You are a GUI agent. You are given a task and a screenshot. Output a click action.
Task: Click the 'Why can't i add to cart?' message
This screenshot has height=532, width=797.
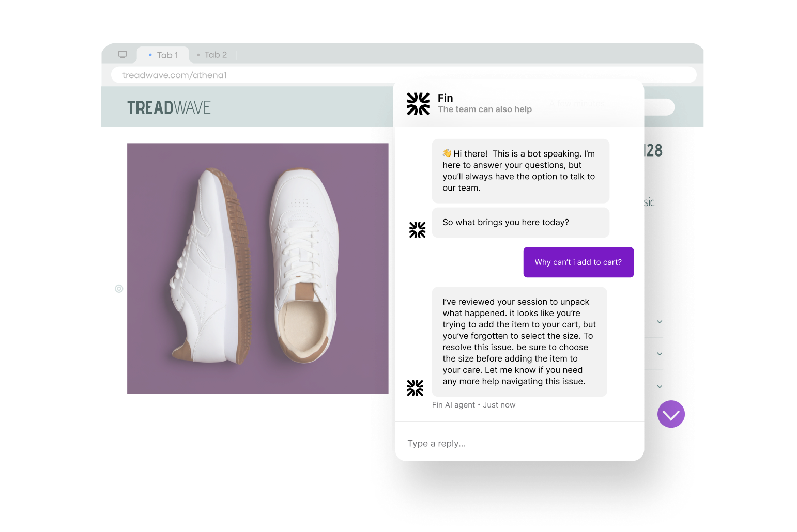(x=578, y=262)
